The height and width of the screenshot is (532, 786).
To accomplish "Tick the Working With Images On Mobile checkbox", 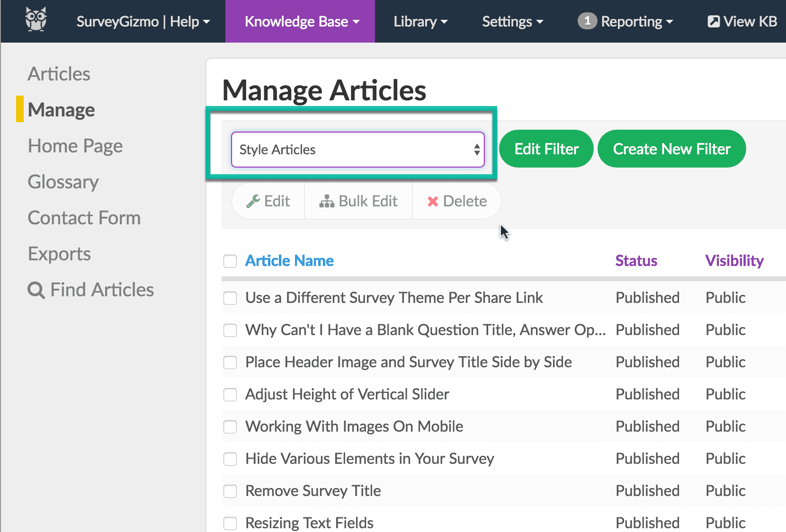I will point(230,427).
